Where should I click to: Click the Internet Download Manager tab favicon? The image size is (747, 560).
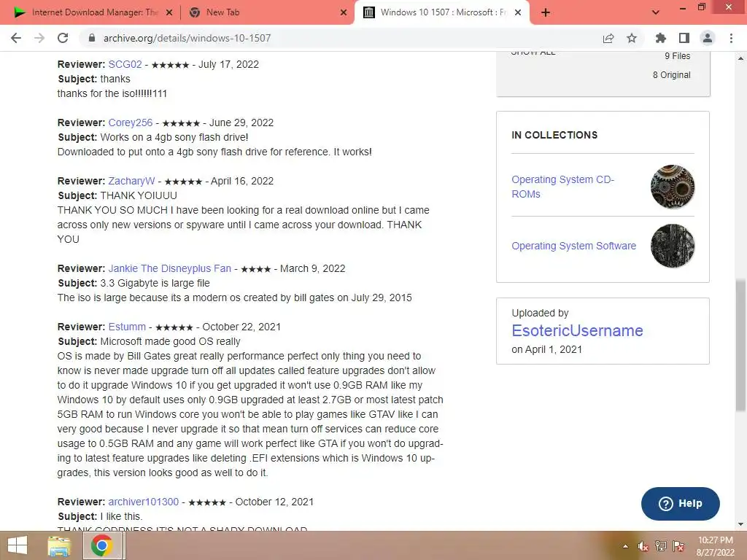pyautogui.click(x=20, y=13)
